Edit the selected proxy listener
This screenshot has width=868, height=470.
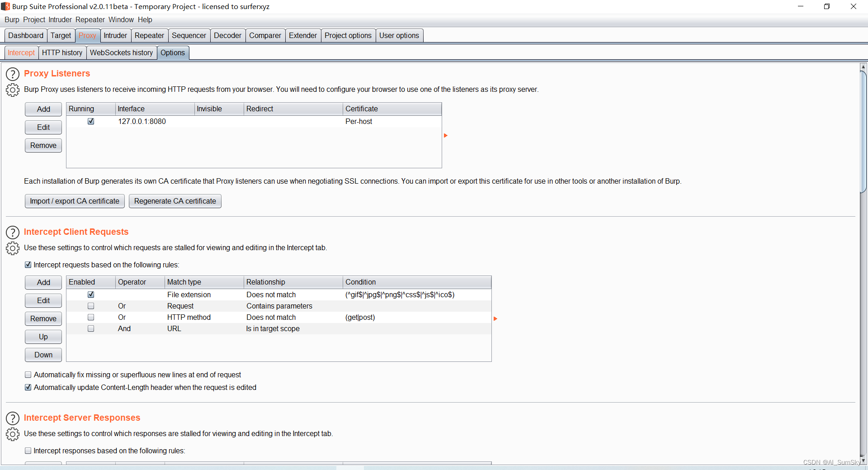(43, 127)
